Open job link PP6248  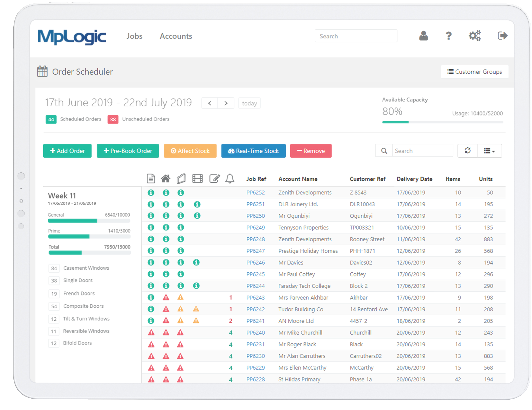click(255, 239)
